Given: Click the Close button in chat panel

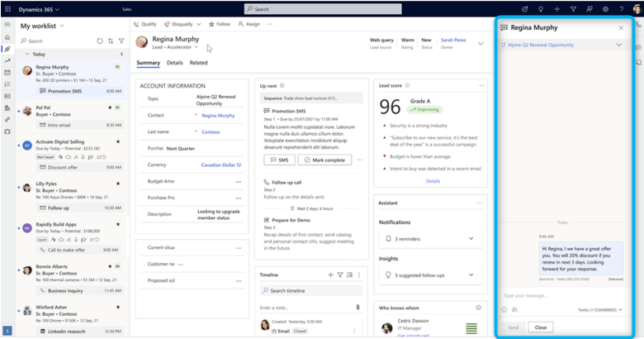Looking at the screenshot, I should [x=541, y=327].
